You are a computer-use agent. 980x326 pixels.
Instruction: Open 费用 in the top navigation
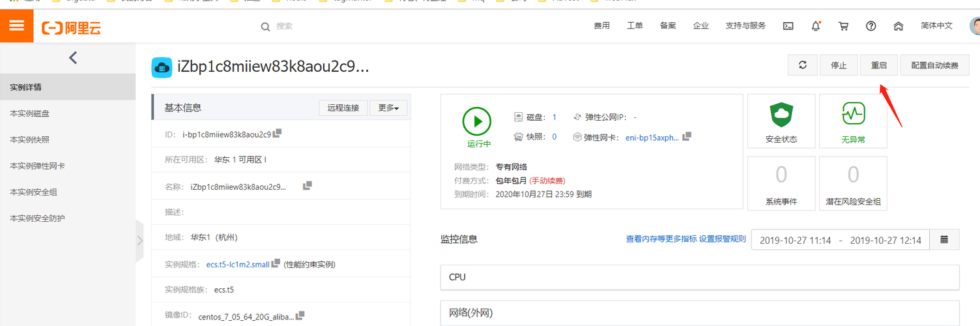click(601, 26)
